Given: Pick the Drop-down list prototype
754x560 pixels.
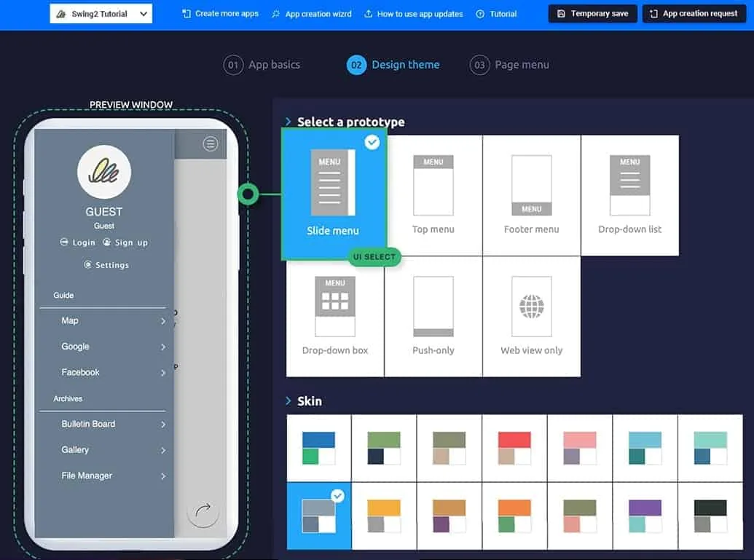Looking at the screenshot, I should [x=629, y=185].
